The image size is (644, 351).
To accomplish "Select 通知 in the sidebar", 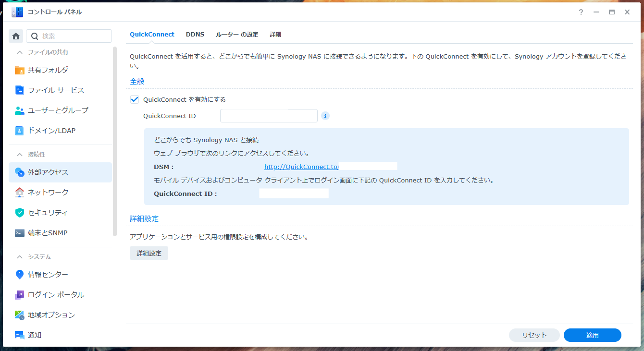I will pyautogui.click(x=60, y=335).
